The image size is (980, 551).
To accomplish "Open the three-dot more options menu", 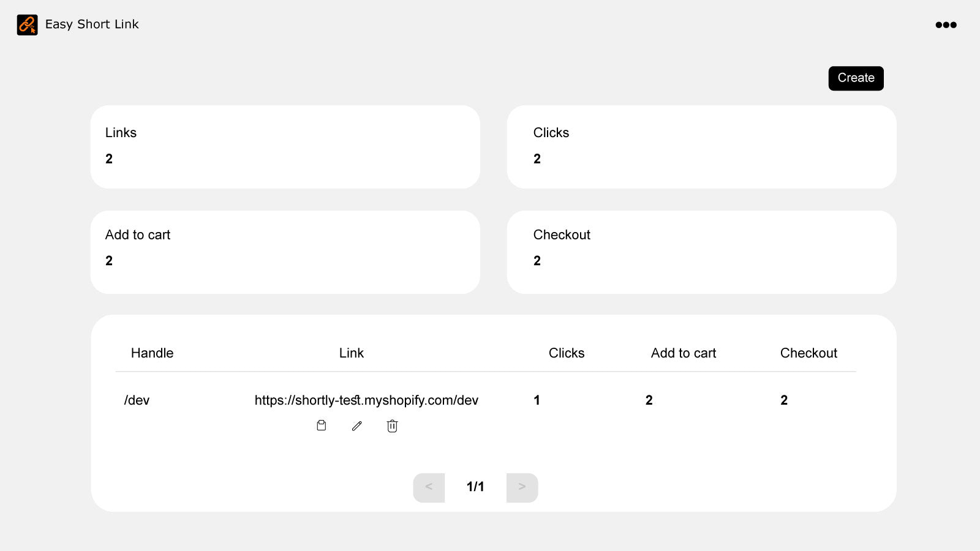I will 946,25.
